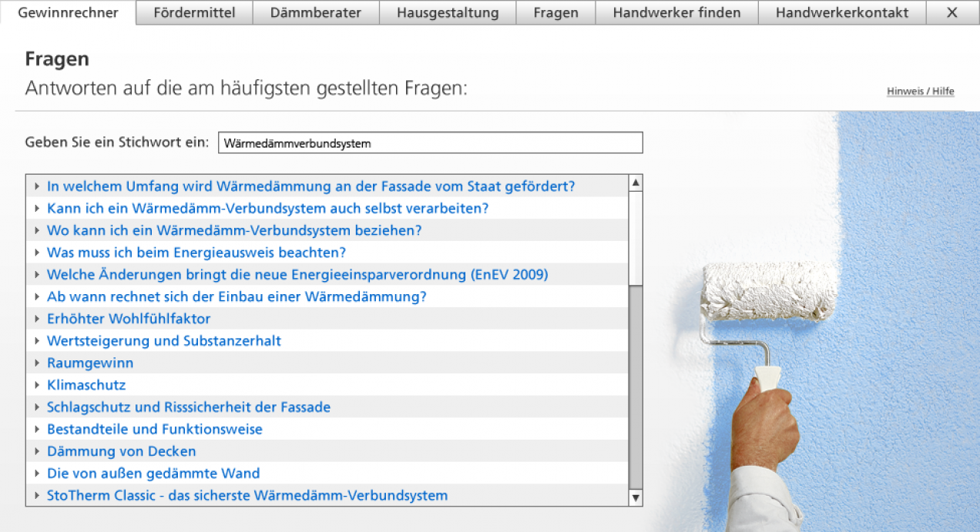This screenshot has width=980, height=532.
Task: Open the StoTherm Classic question
Action: tap(248, 495)
